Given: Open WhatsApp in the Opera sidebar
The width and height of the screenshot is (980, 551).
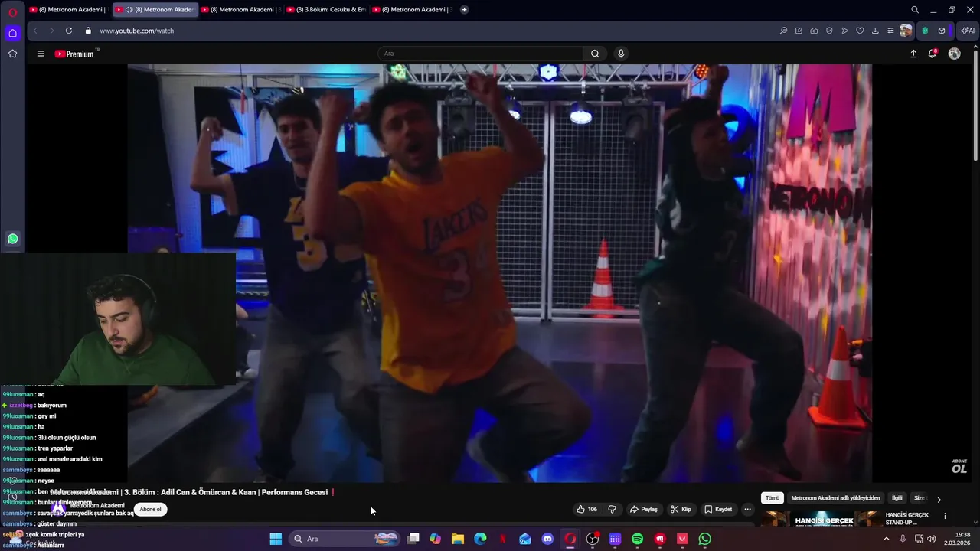Looking at the screenshot, I should [12, 239].
